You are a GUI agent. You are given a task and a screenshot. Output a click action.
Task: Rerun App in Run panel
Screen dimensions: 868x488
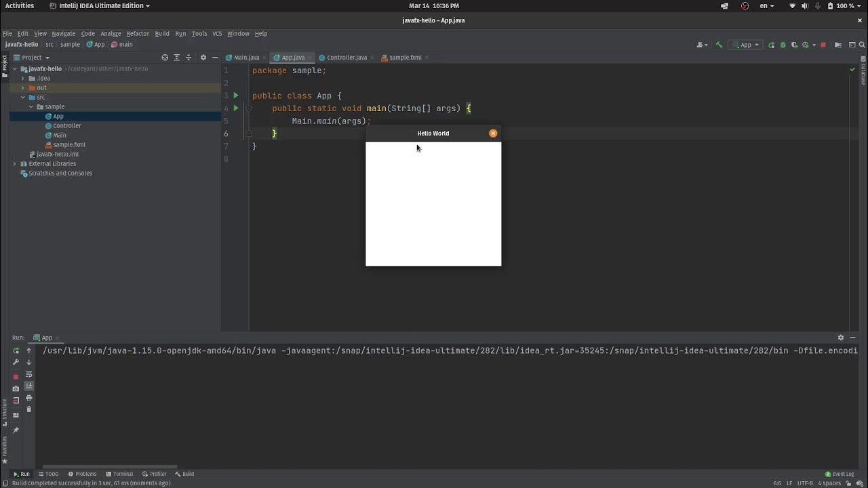click(16, 350)
